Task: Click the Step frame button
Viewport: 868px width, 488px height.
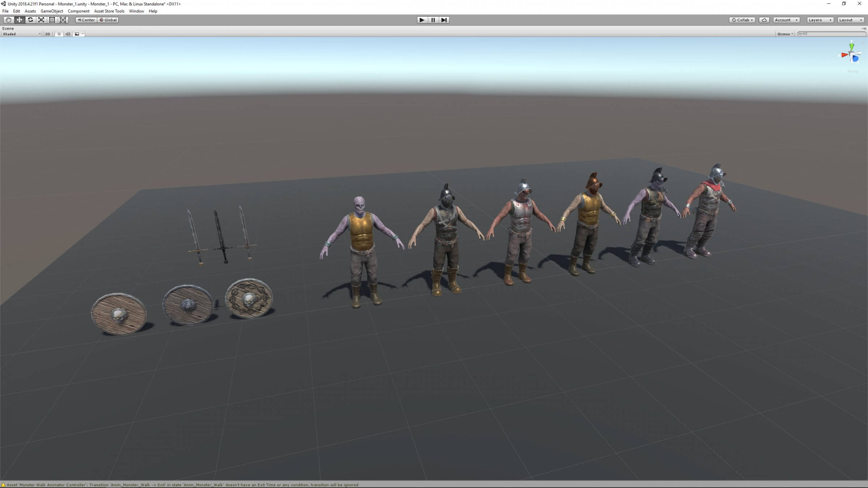Action: pyautogui.click(x=444, y=20)
